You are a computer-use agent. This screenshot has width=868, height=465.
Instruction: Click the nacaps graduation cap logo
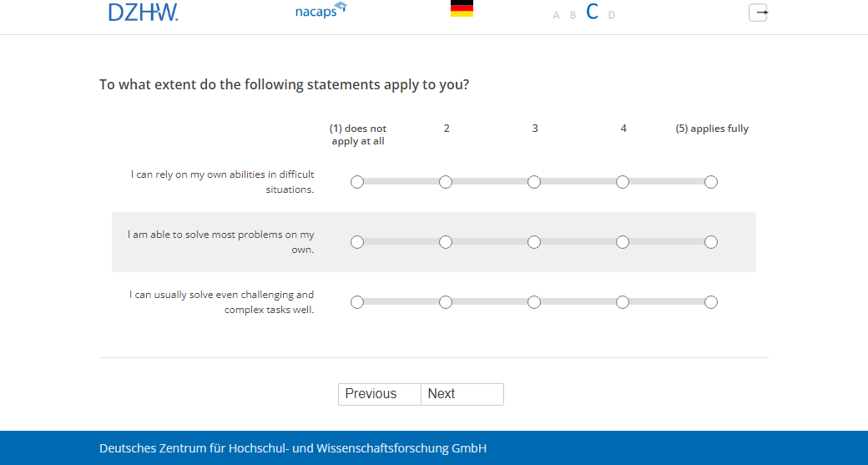(x=320, y=12)
